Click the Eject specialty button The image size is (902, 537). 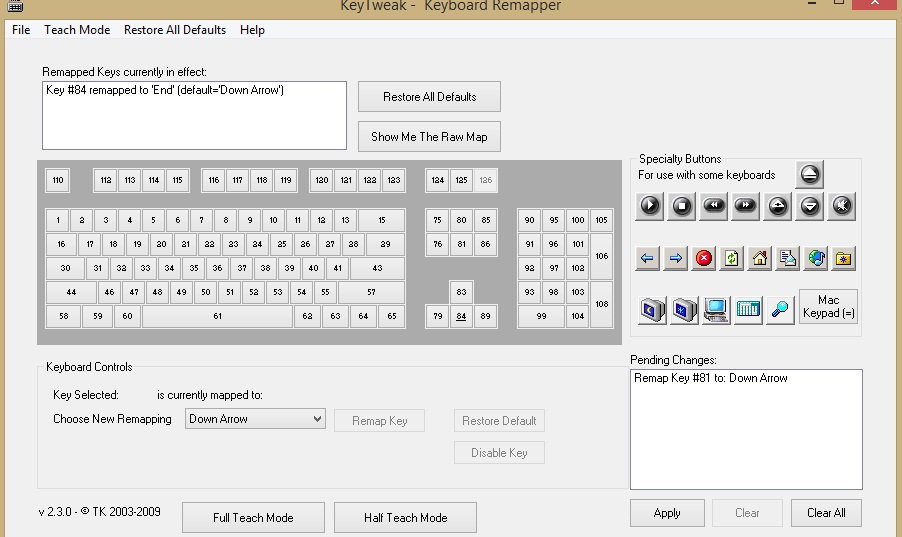[809, 174]
